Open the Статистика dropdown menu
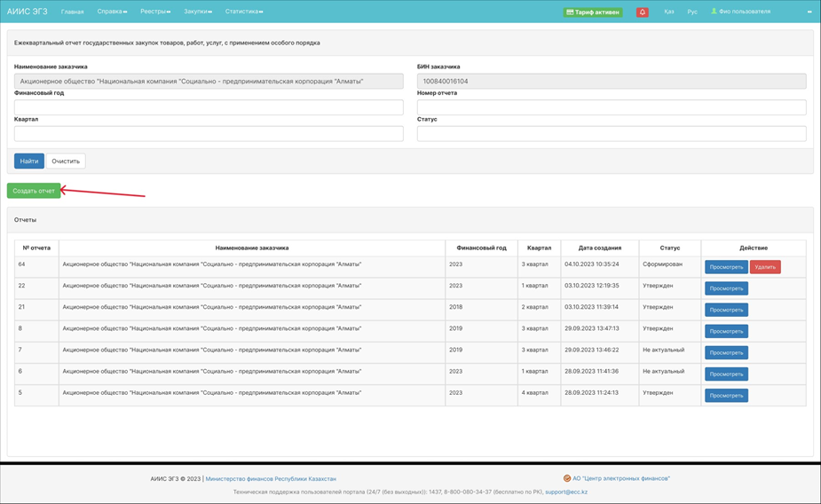The height and width of the screenshot is (504, 821). (244, 12)
